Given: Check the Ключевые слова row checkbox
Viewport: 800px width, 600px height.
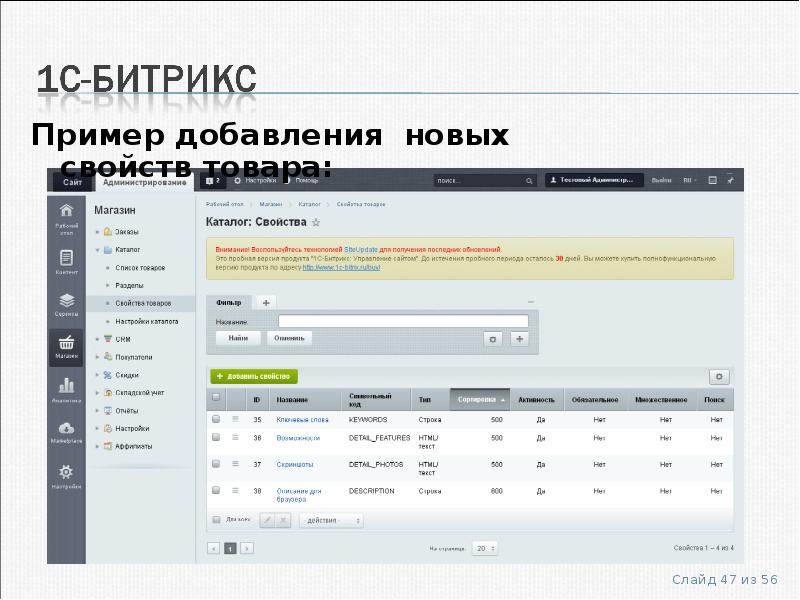Looking at the screenshot, I should 216,419.
